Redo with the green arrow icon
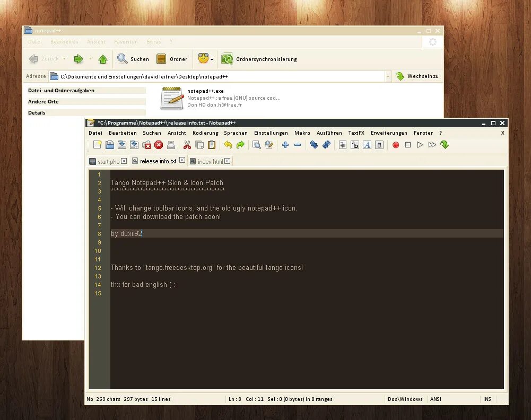531x420 pixels. pyautogui.click(x=240, y=145)
